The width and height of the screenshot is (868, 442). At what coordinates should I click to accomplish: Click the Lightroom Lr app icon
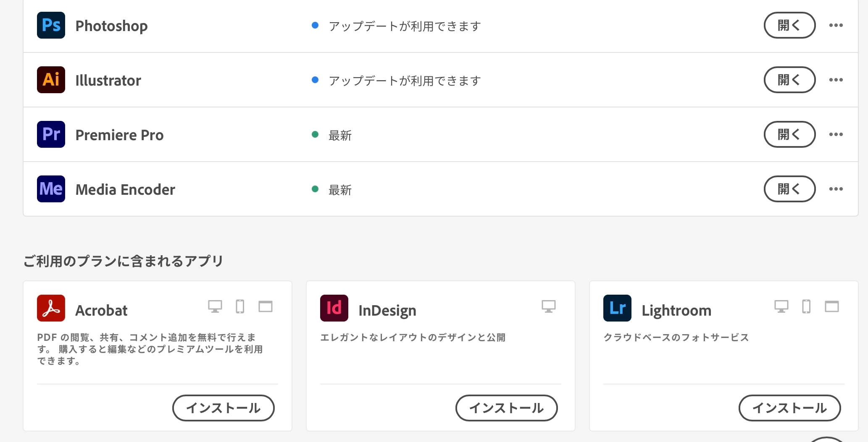pyautogui.click(x=617, y=308)
